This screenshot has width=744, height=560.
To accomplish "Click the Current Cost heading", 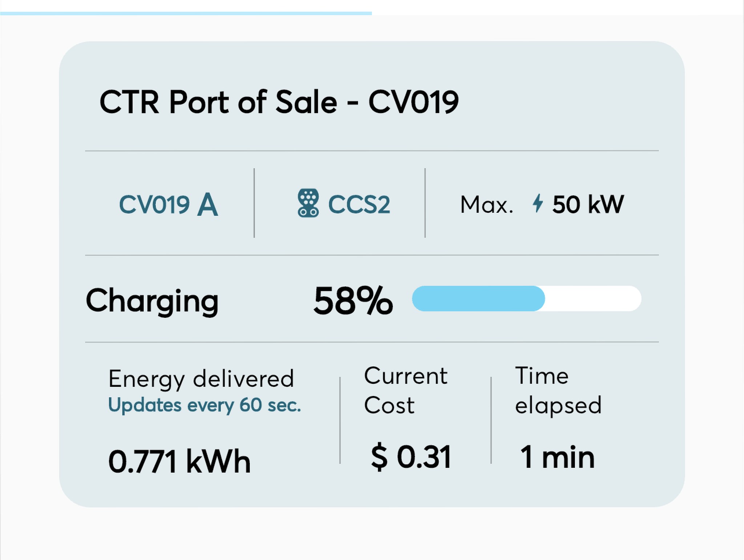I will point(406,390).
